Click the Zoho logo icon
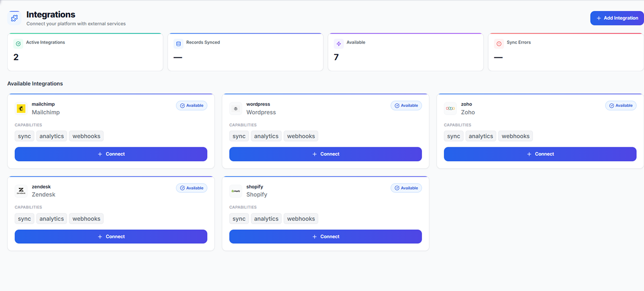Viewport: 644px width, 291px height. [450, 108]
